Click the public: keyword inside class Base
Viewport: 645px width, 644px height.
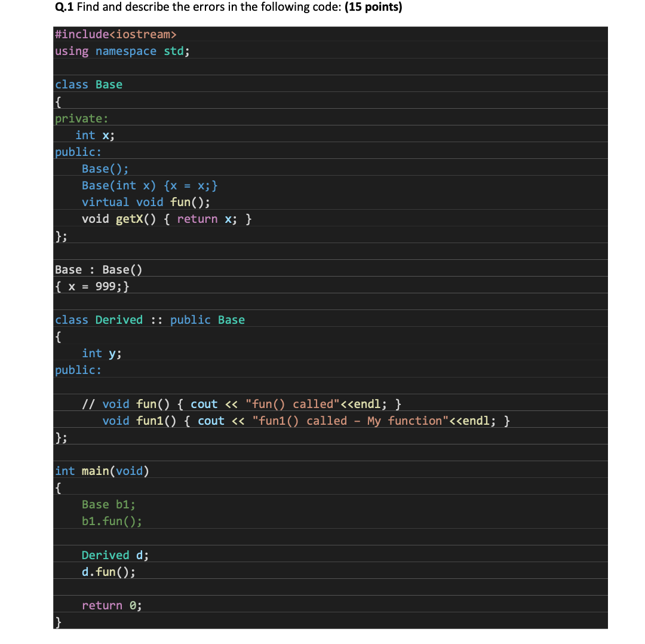click(78, 152)
